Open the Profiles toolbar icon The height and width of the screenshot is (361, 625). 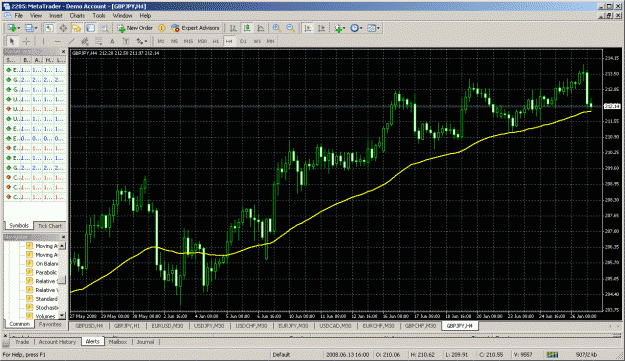click(29, 28)
